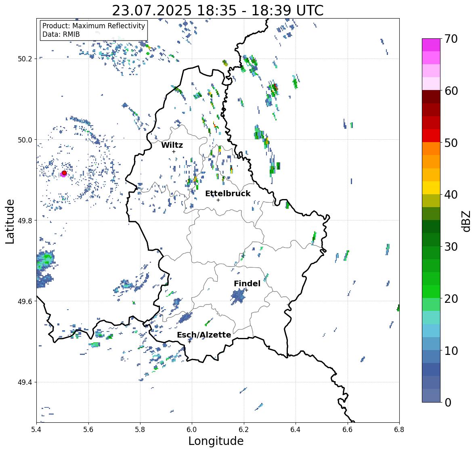The height and width of the screenshot is (451, 476).
Task: Click the 20 tick on the colorbar
Action: tap(451, 299)
